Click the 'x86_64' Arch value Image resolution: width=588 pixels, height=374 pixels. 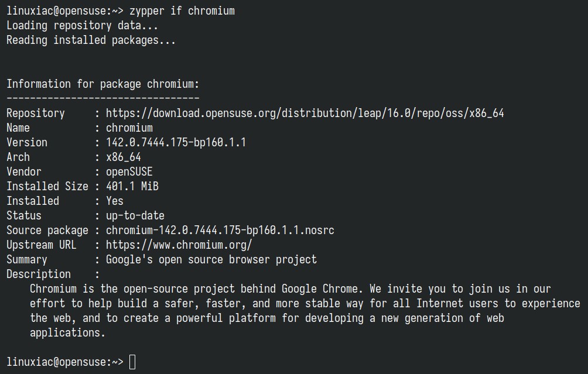[123, 157]
